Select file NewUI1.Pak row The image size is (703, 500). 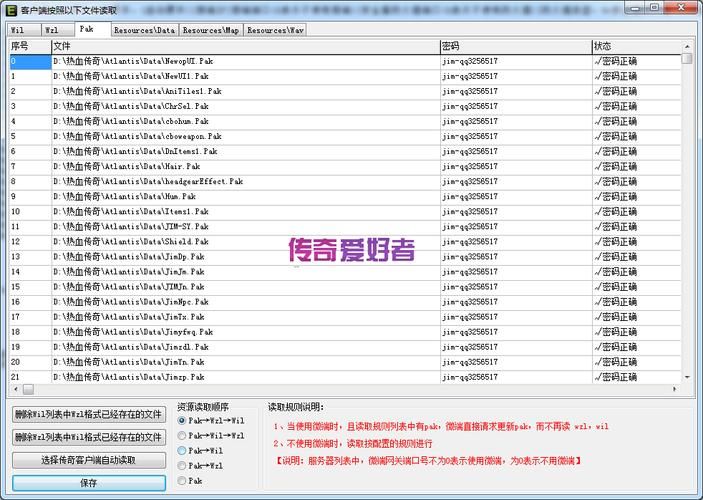click(345, 76)
